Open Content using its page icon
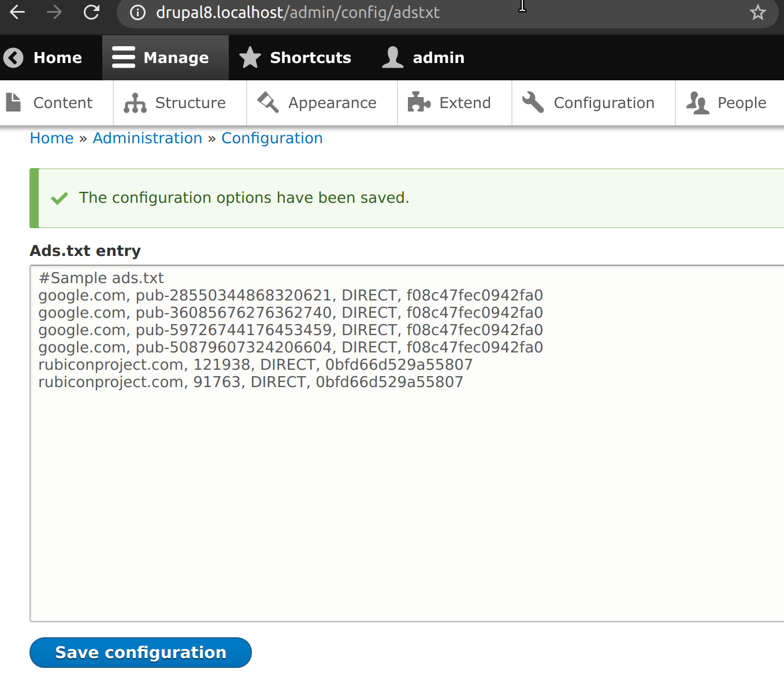This screenshot has width=784, height=676. [13, 102]
